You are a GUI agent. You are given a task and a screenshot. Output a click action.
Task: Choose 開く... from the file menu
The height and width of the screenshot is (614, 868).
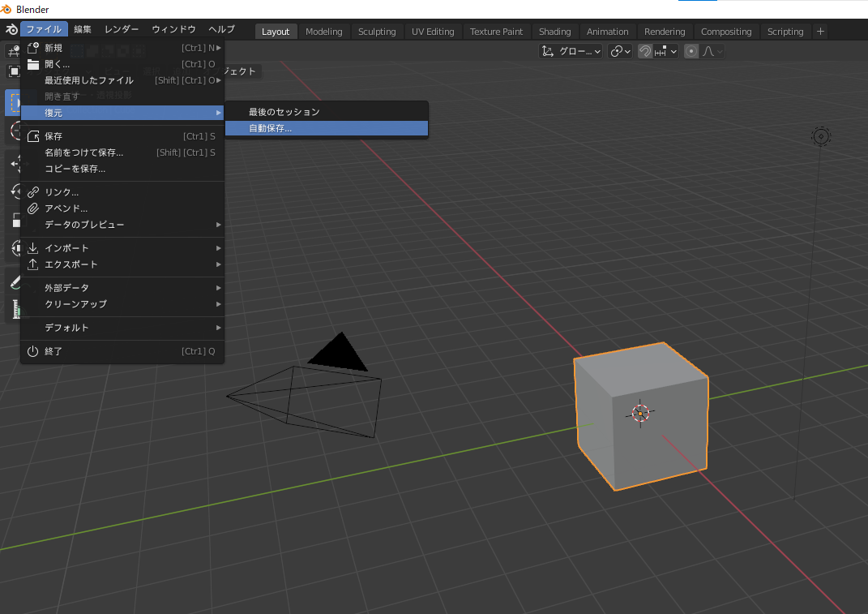point(122,64)
